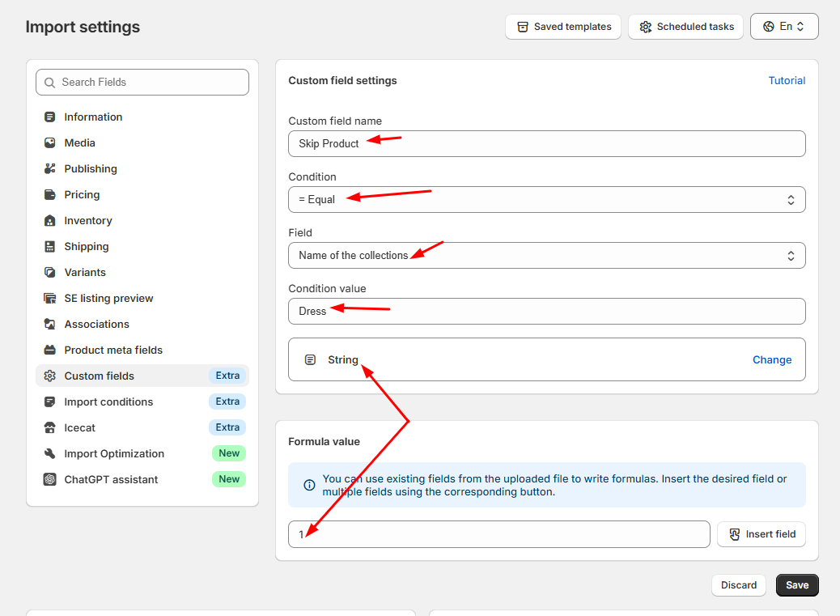
Task: Open the Field dropdown showing Name of the collections
Action: coord(547,256)
